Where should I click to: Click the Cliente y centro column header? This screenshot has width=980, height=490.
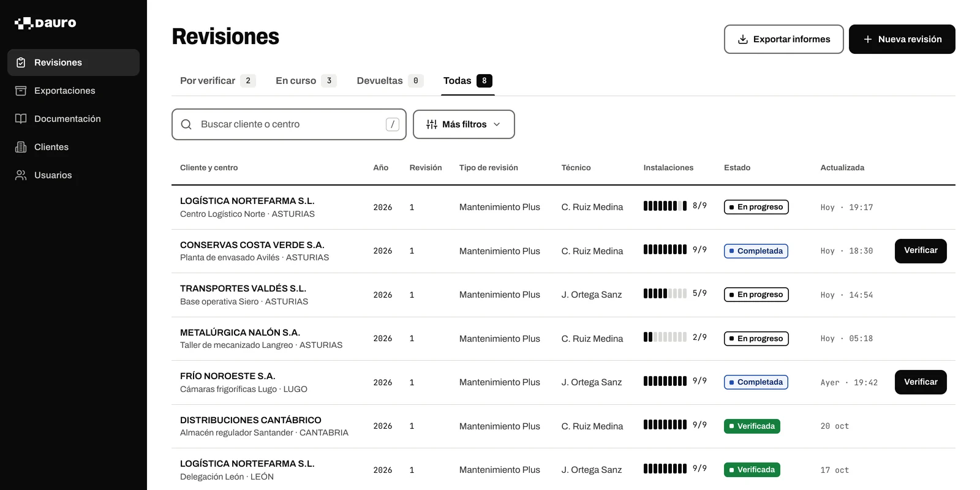click(209, 168)
